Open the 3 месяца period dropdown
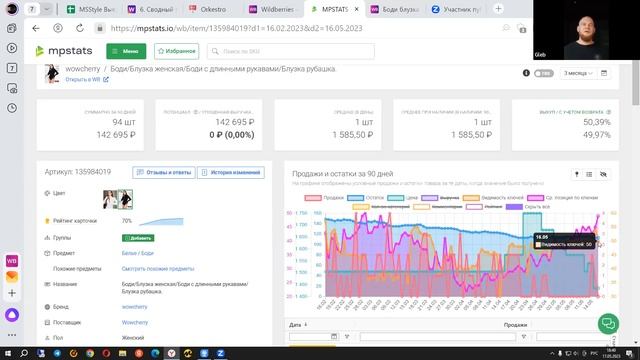This screenshot has width=640, height=360. pyautogui.click(x=578, y=73)
